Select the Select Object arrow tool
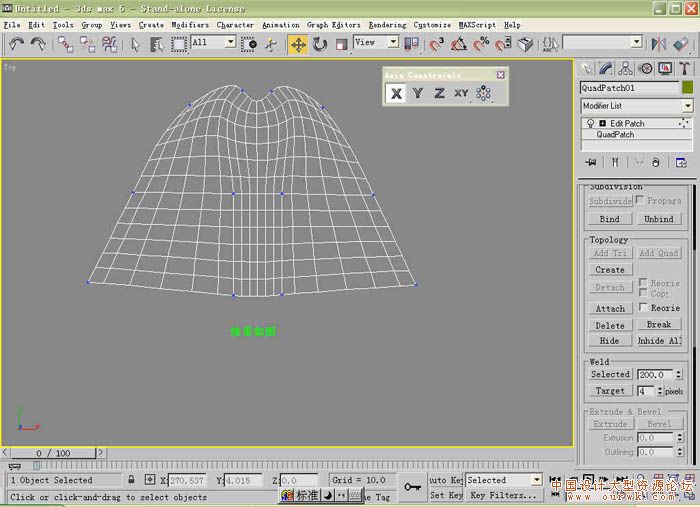Viewport: 700px width, 507px height. (136, 44)
